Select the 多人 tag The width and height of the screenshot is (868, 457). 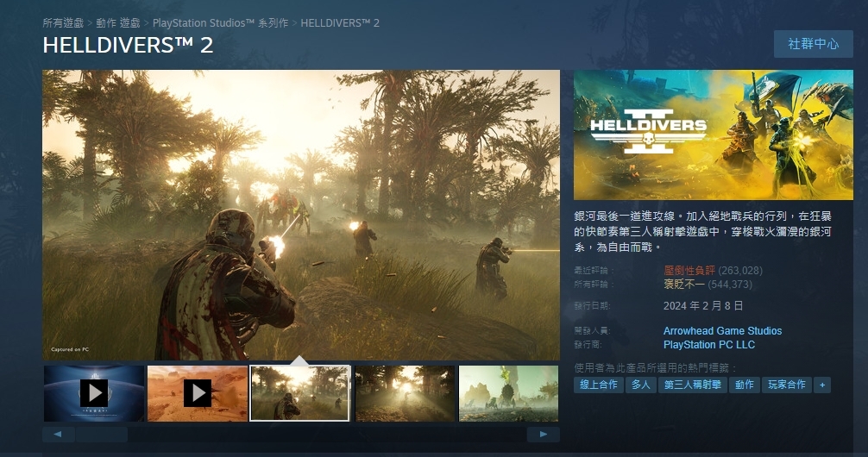click(x=640, y=385)
